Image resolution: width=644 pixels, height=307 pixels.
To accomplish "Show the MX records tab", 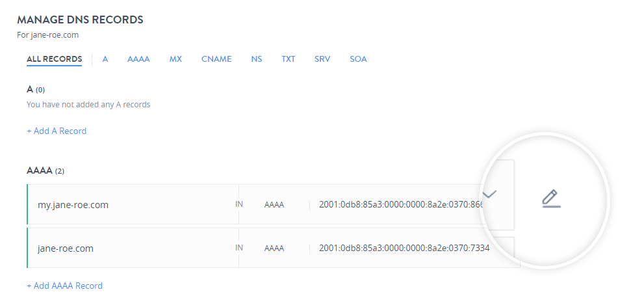I will (x=175, y=59).
